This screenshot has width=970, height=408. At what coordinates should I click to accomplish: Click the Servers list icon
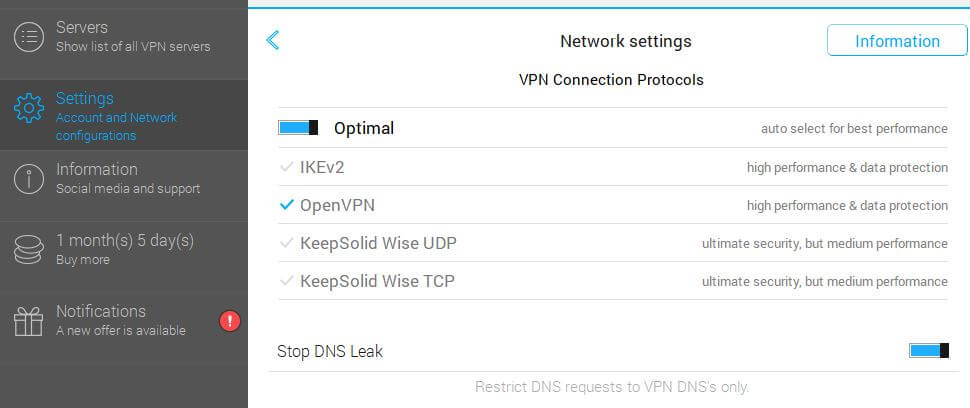(28, 37)
